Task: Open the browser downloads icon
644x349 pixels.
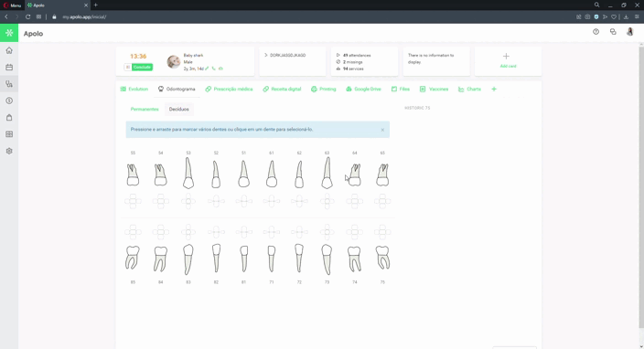Action: pos(626,16)
